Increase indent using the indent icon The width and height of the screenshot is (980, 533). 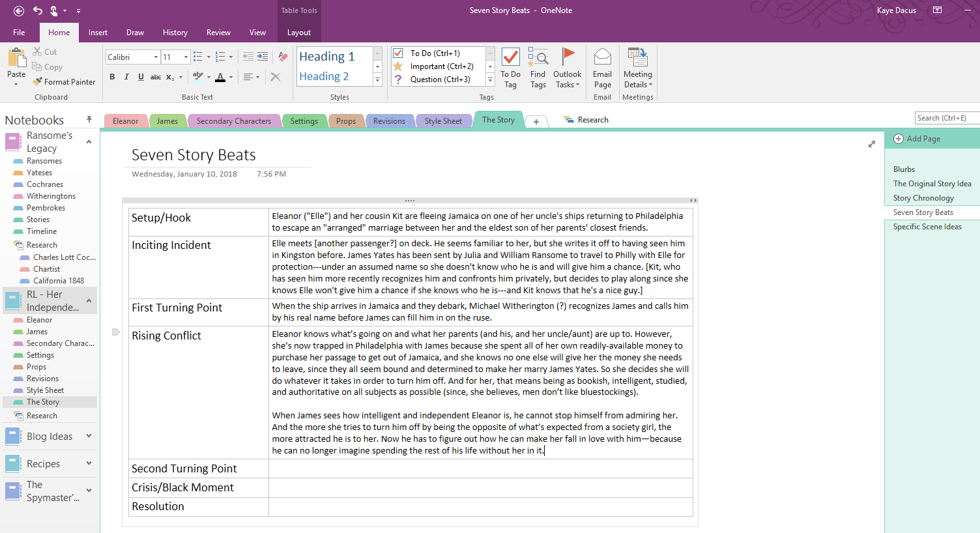click(x=263, y=57)
